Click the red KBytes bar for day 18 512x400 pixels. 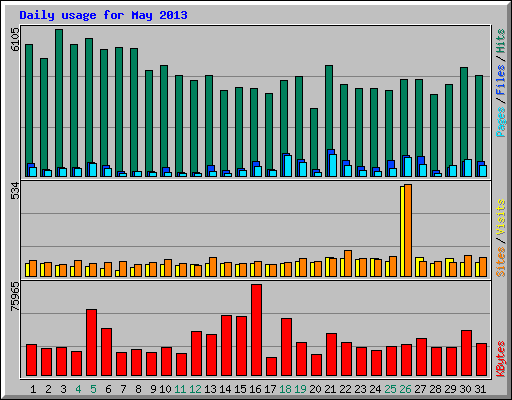click(x=286, y=347)
